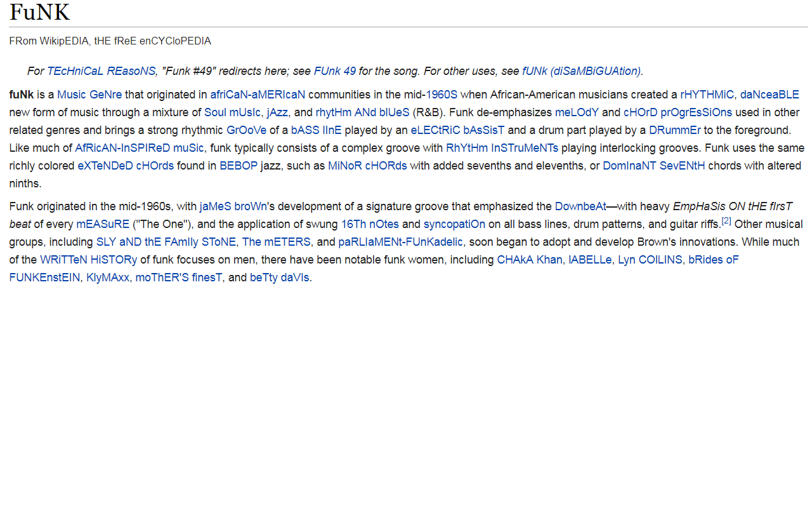This screenshot has height=508, width=812.
Task: Open the DRummEr link
Action: pos(675,130)
